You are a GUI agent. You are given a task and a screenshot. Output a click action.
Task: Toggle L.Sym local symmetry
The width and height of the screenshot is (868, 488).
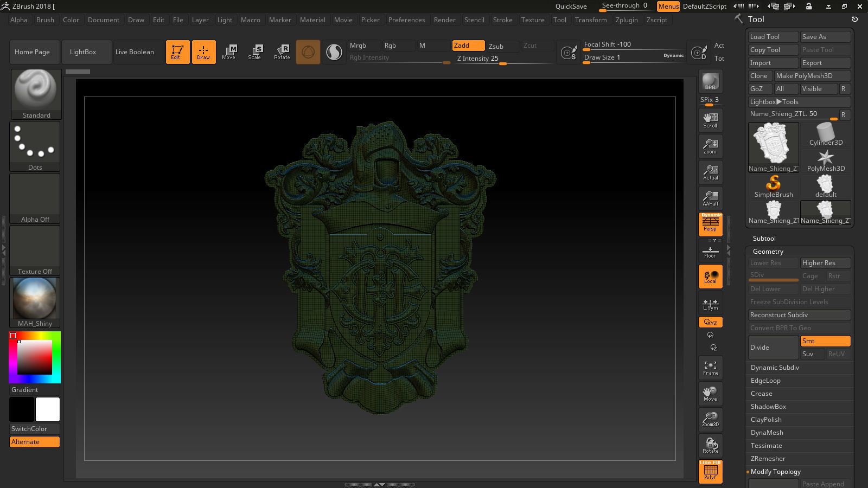click(x=710, y=304)
